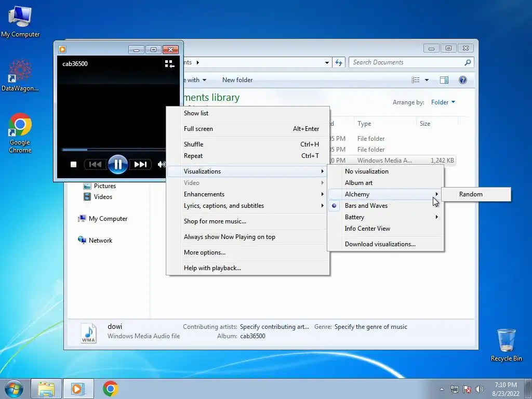This screenshot has height=399, width=532.
Task: Toggle the preview pane icon
Action: point(444,80)
